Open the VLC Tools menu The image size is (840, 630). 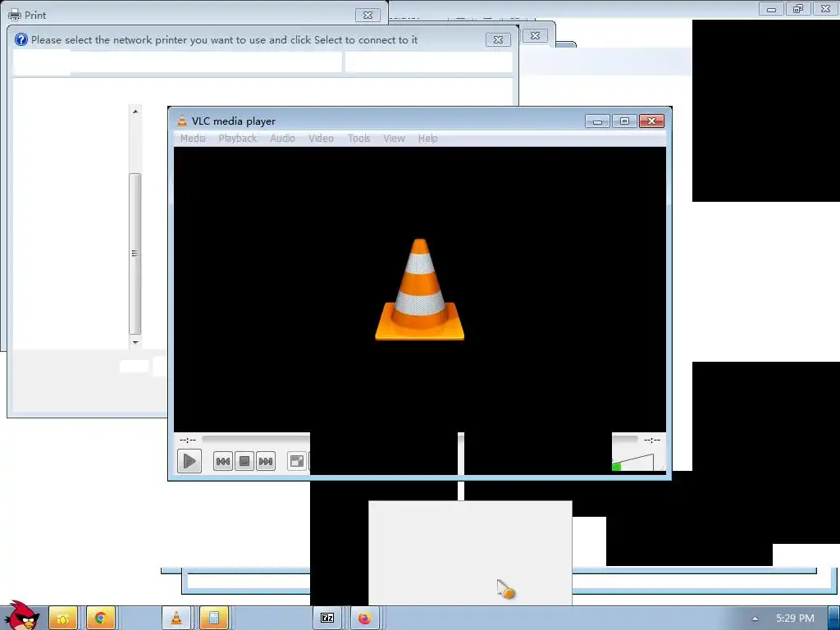(358, 138)
